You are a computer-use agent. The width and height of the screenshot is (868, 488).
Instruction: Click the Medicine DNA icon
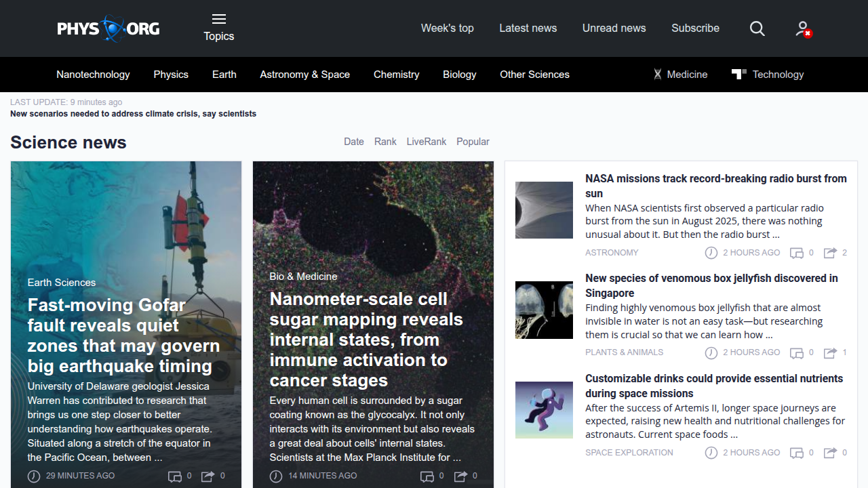657,75
